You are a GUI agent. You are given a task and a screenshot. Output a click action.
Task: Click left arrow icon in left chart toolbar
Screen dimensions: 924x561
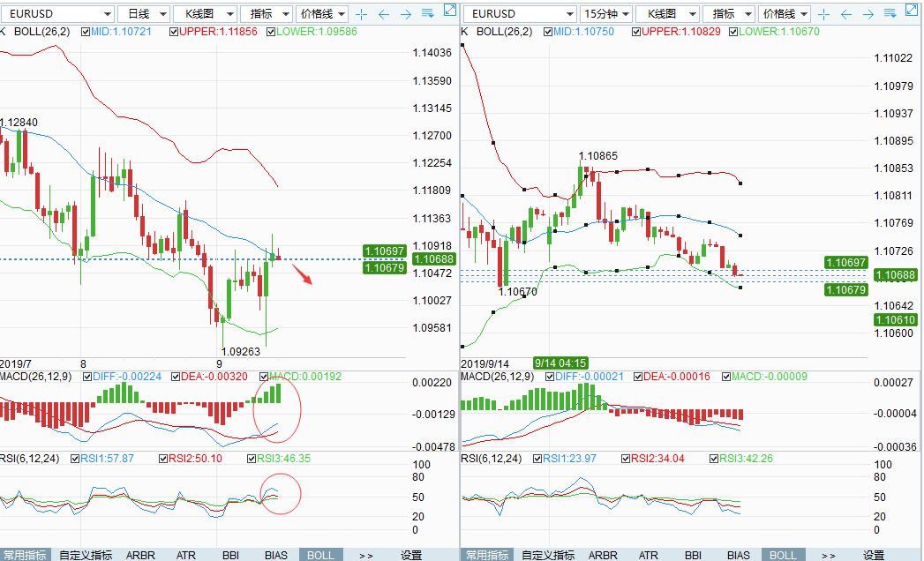[x=383, y=14]
